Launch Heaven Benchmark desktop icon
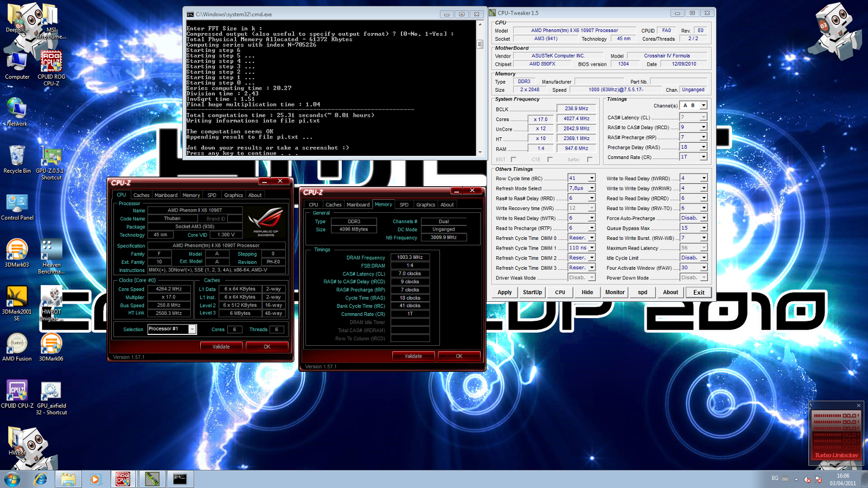This screenshot has width=868, height=488. pos(51,257)
